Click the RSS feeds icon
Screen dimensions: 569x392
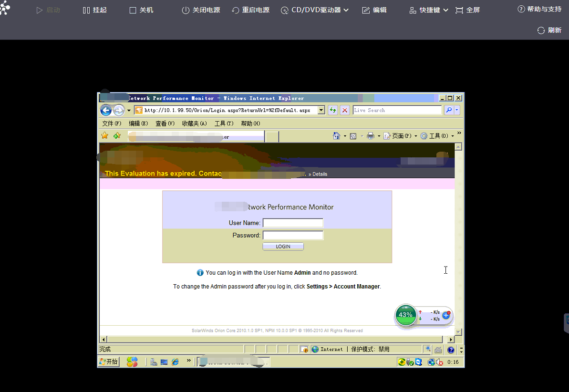click(353, 136)
